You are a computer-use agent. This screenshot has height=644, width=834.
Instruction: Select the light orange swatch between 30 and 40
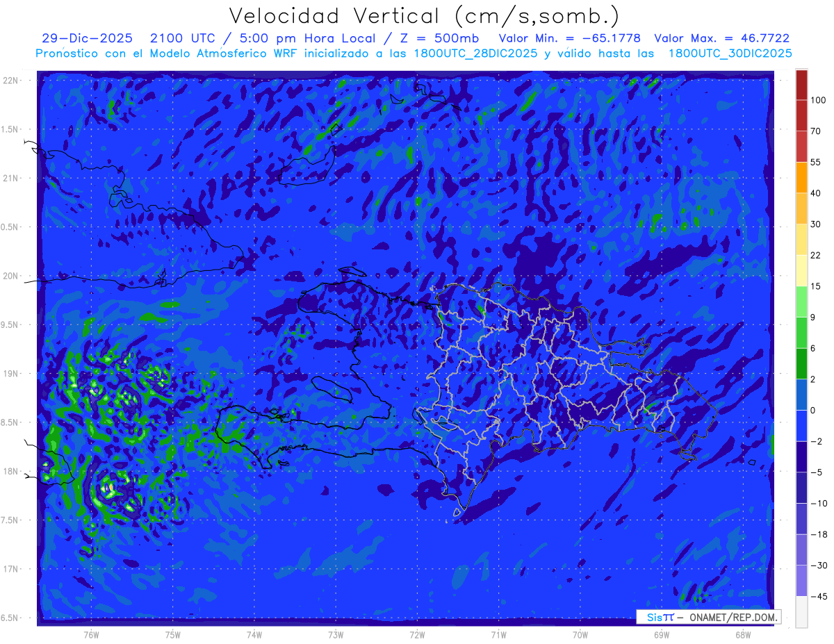801,208
